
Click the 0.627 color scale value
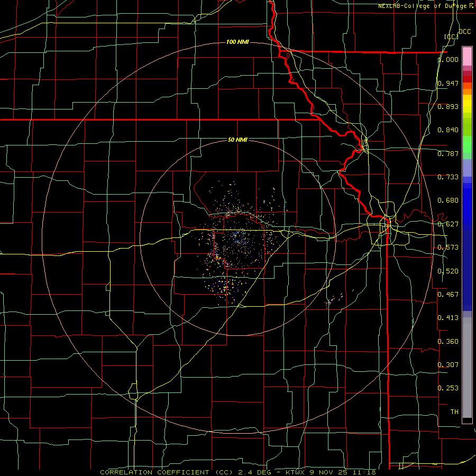448,224
